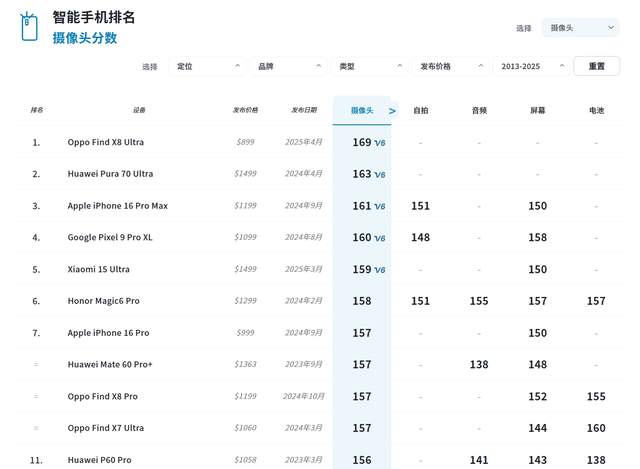Viewport: 640px width, 469px height.
Task: Click release date 2024年10月 of Oppo Find X8 Pro
Action: pos(304,396)
